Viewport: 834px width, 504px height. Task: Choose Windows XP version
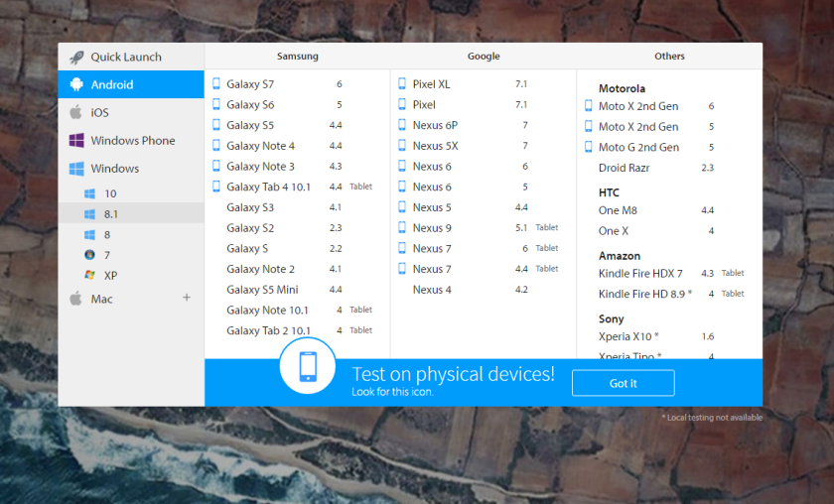131,275
